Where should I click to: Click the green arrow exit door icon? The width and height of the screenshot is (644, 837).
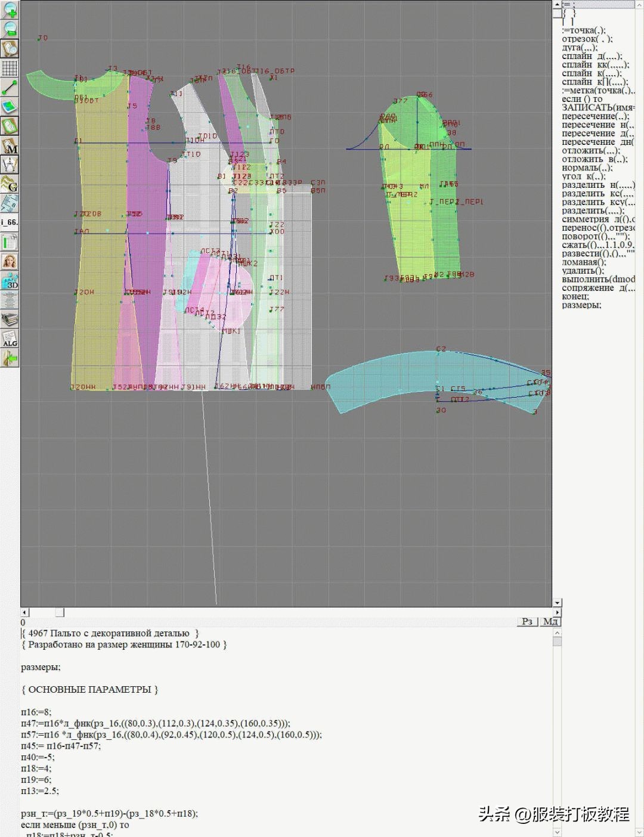(x=10, y=358)
